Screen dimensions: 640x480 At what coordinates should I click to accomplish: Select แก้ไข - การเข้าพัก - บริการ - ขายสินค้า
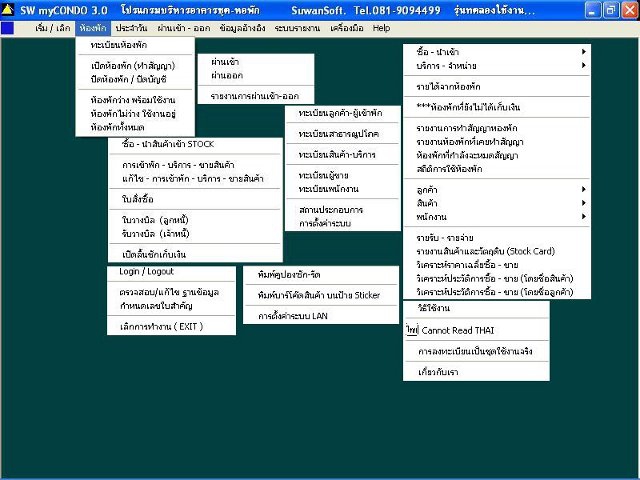click(195, 179)
